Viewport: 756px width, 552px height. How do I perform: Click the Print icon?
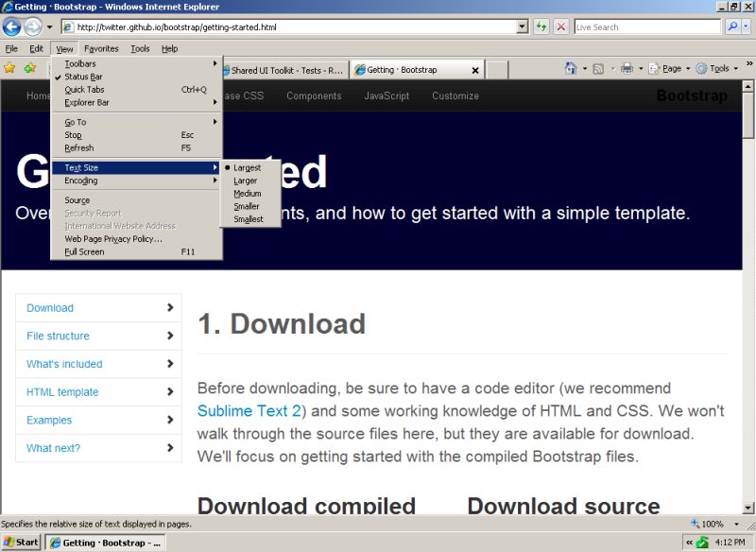(627, 68)
